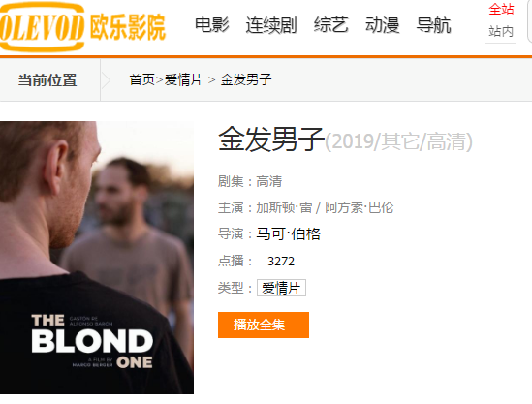Open the 导航 menu

point(433,25)
